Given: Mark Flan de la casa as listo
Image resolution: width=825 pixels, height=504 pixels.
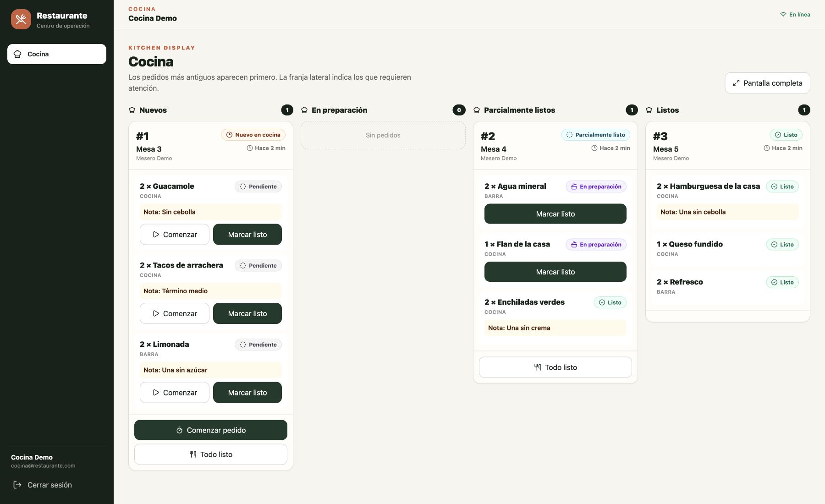Looking at the screenshot, I should (555, 272).
